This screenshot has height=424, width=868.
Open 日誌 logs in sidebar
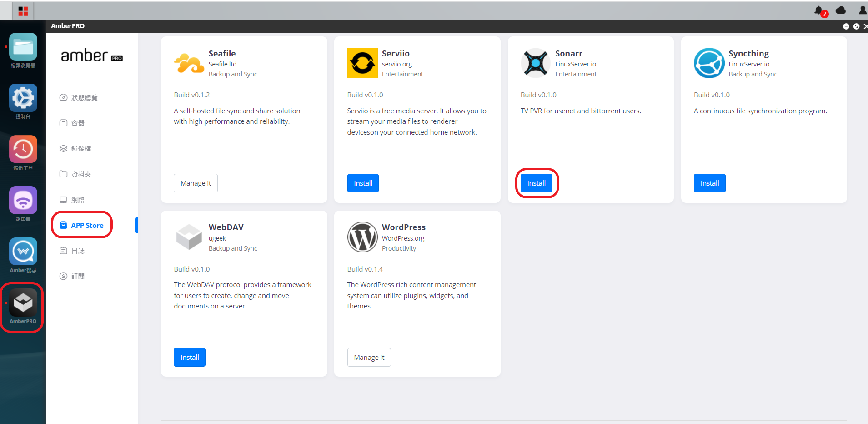click(x=72, y=251)
